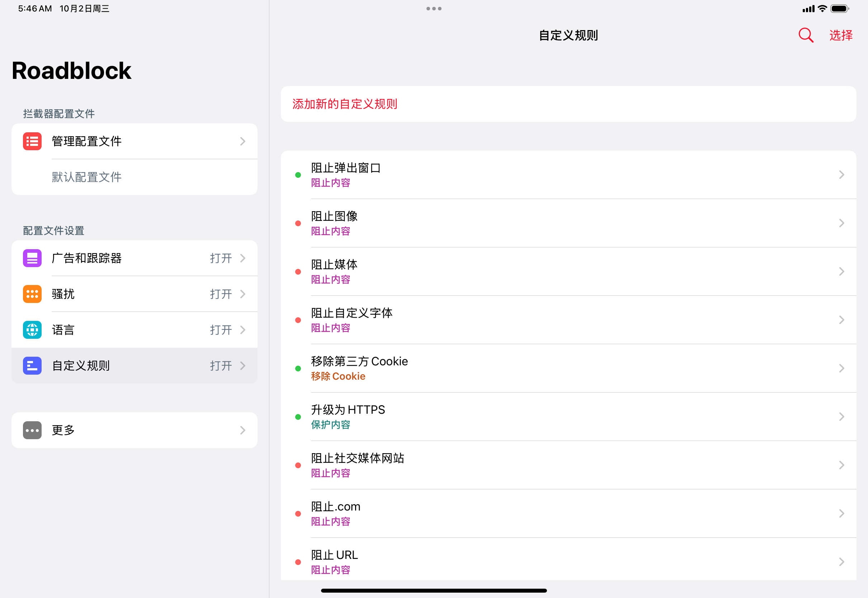Viewport: 868px width, 598px height.
Task: Open the 阻止媒体 rule
Action: pyautogui.click(x=568, y=272)
